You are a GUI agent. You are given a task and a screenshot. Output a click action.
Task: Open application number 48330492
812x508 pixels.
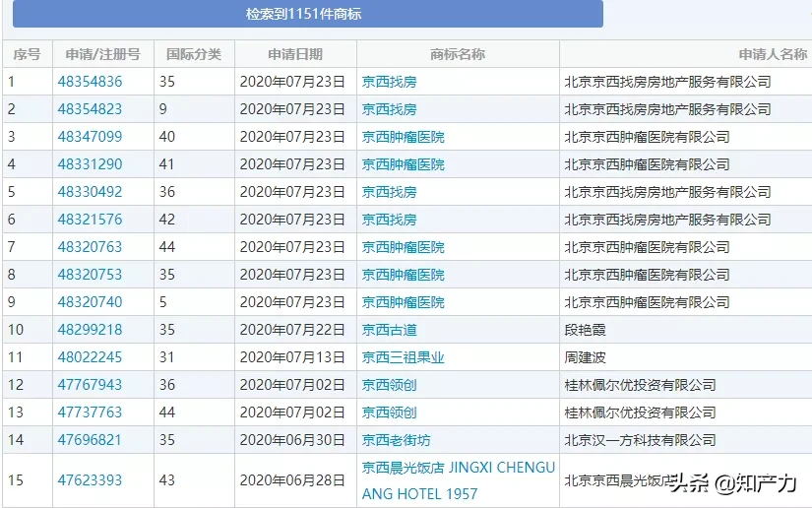pyautogui.click(x=90, y=192)
